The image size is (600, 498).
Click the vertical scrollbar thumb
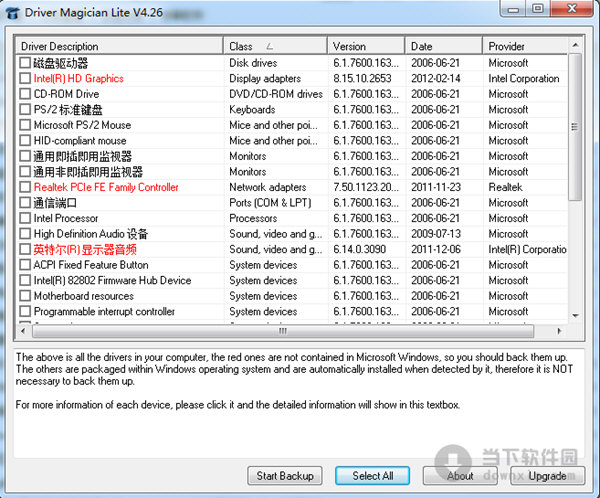[575, 127]
